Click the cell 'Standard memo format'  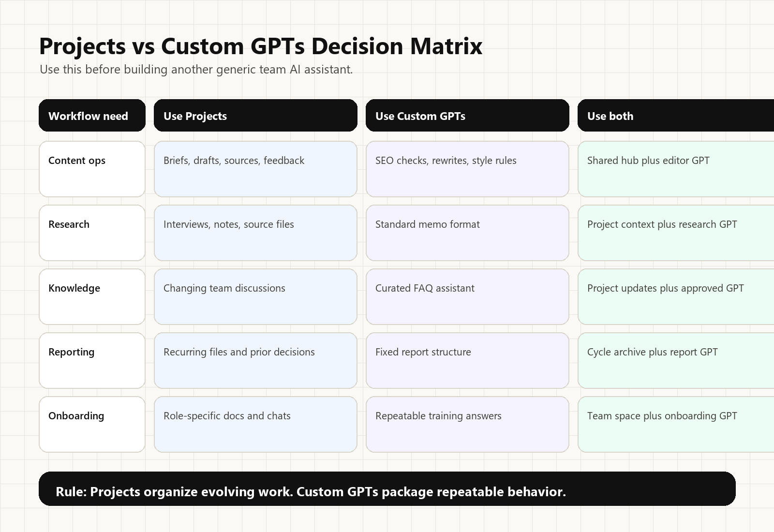point(467,233)
